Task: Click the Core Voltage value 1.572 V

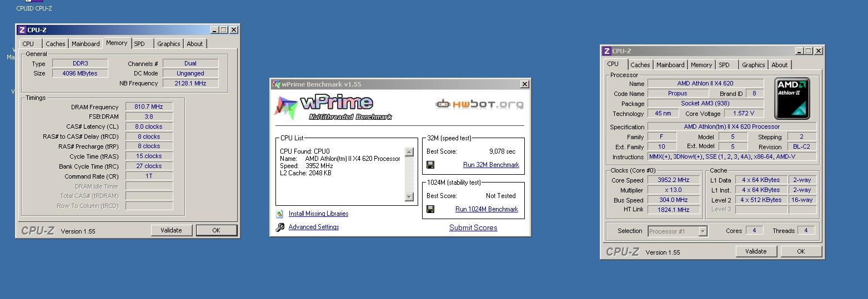Action: pos(743,113)
